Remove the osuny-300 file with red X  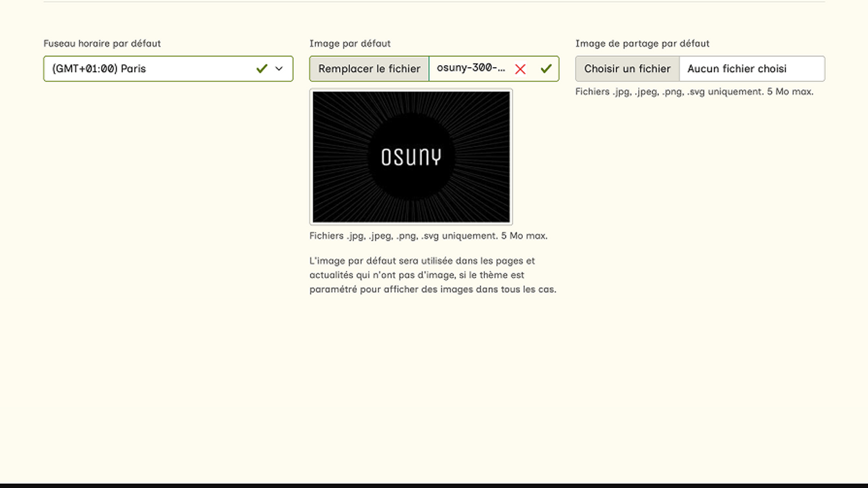point(520,69)
